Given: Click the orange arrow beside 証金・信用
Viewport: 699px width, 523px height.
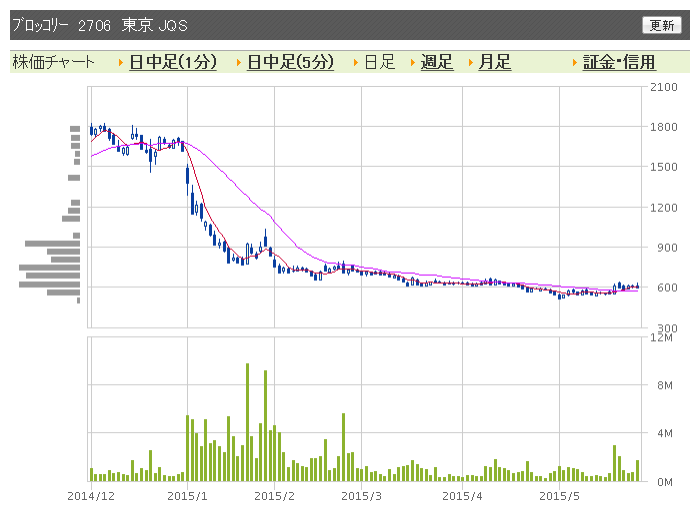Looking at the screenshot, I should pos(575,63).
